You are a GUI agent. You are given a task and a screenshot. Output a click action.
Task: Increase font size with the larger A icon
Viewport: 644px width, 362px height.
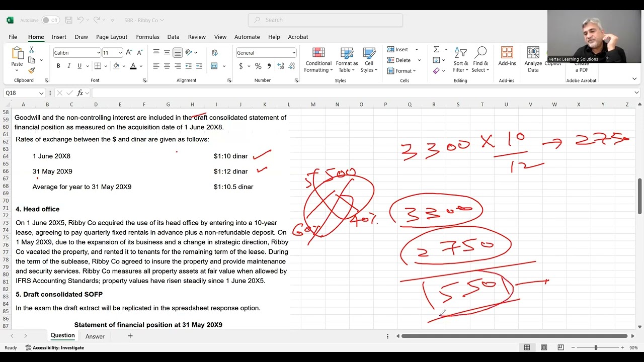tap(129, 52)
